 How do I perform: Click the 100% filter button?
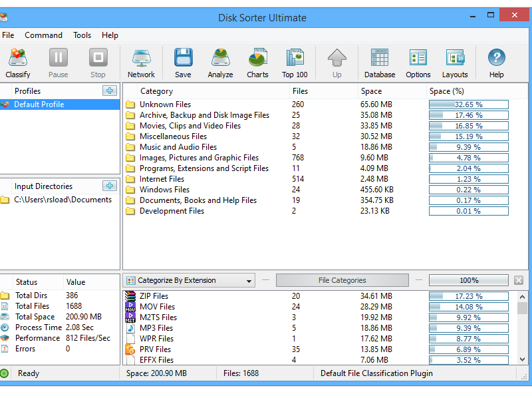469,280
